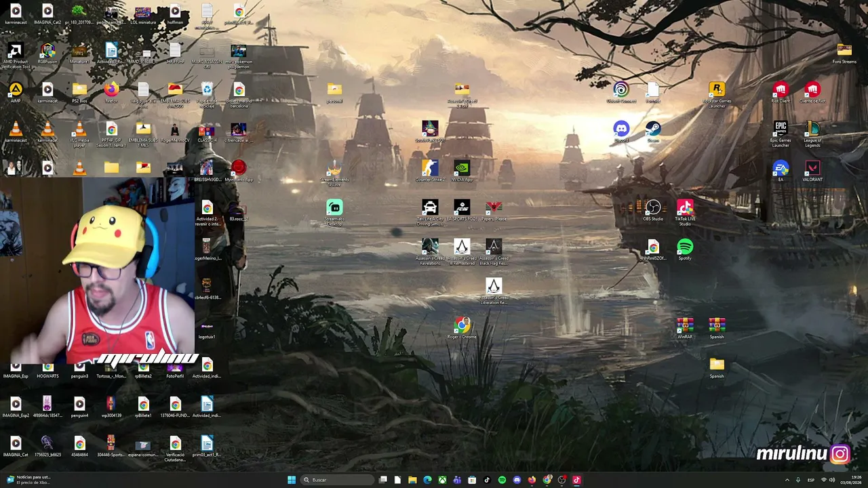
Task: Launch Assassin's Creed Liberation Remastered
Action: [x=494, y=292]
